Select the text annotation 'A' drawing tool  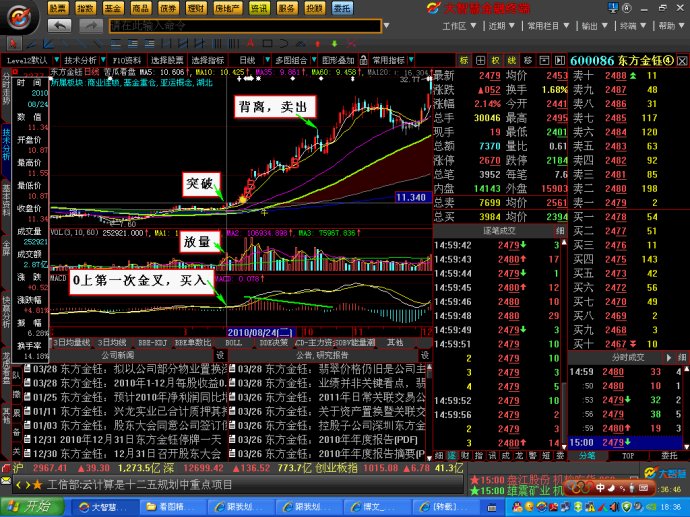tap(250, 44)
